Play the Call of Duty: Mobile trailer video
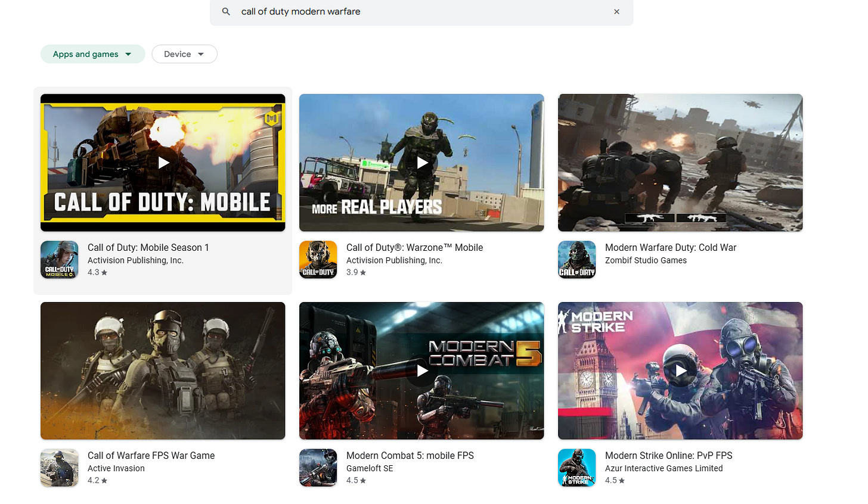The image size is (868, 504). click(x=163, y=163)
